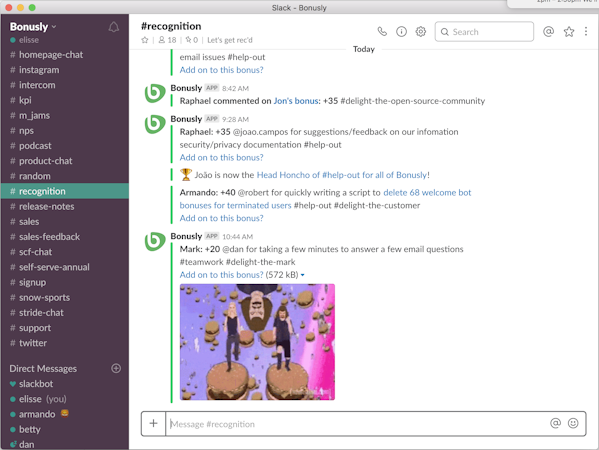This screenshot has width=599, height=450.
Task: Open delete 68 welcome bot link
Action: click(427, 193)
